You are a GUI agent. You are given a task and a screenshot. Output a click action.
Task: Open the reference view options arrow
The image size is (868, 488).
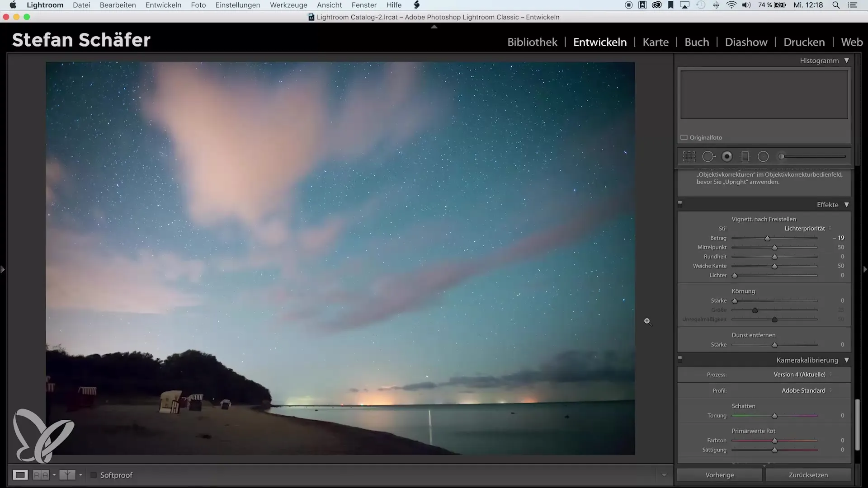54,475
